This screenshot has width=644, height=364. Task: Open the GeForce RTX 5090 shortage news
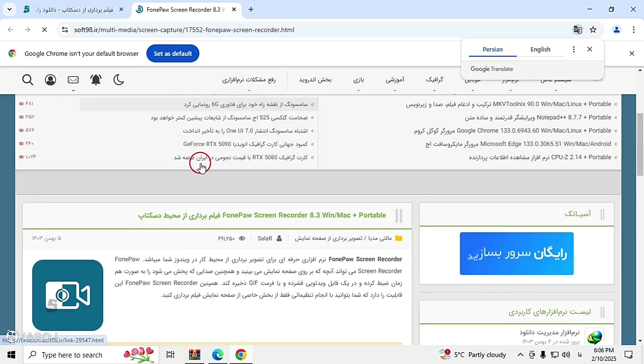[246, 144]
